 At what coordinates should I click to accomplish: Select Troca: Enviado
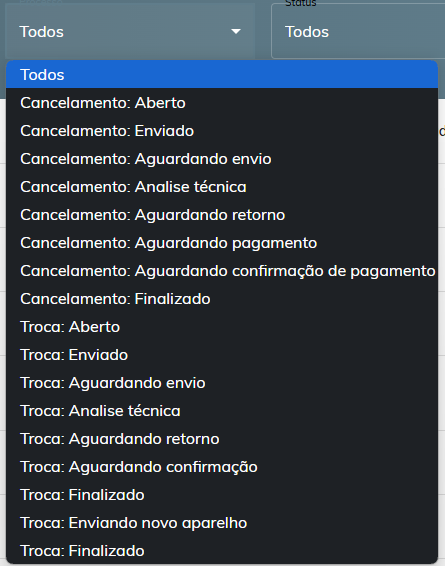(x=222, y=355)
